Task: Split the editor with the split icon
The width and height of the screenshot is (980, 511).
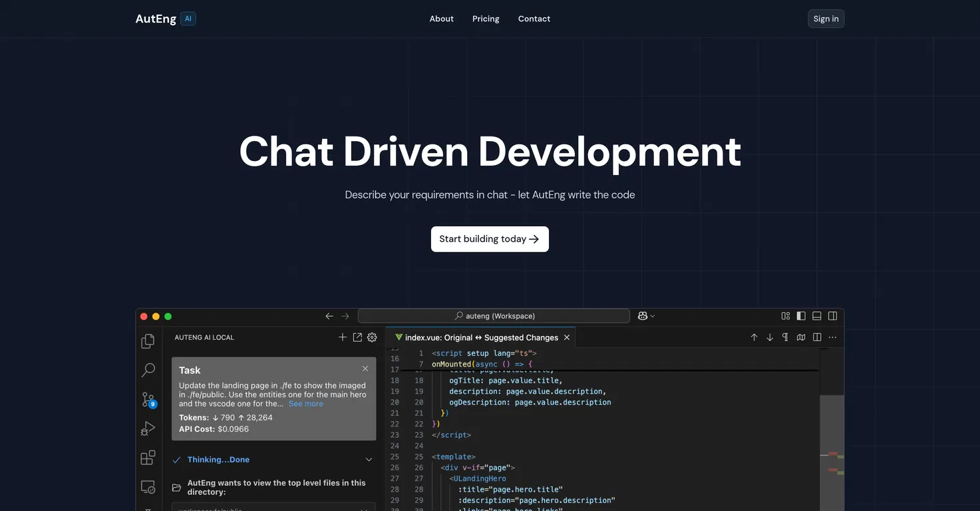Action: coord(817,337)
